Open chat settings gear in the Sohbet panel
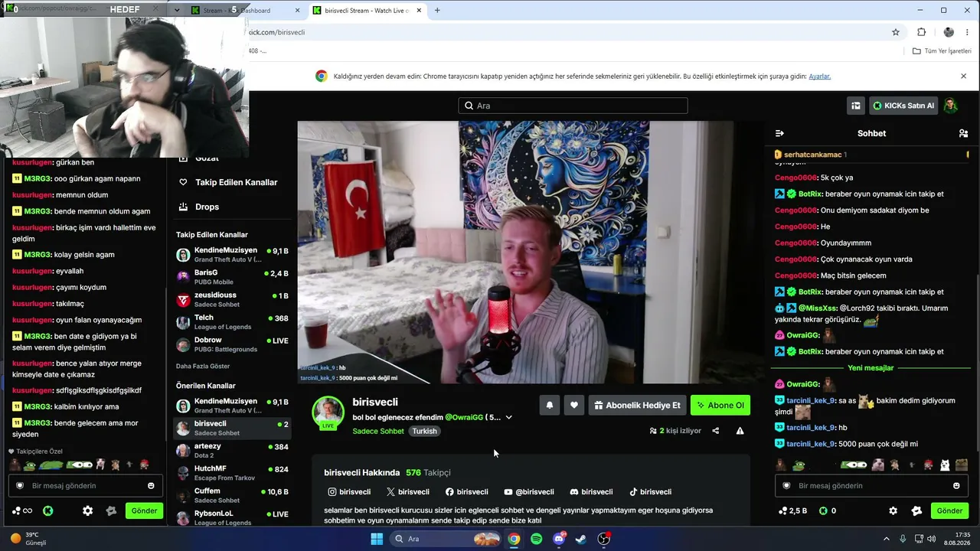This screenshot has height=551, width=980. coord(893,510)
